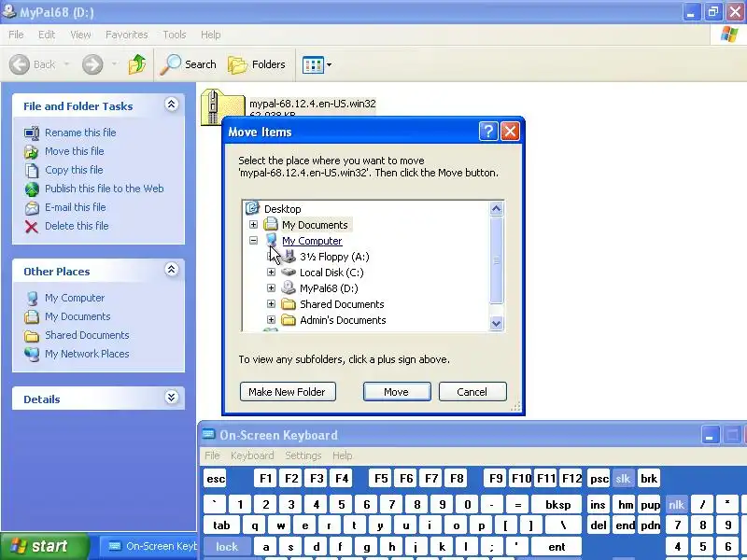Screen dimensions: 747x560
Task: Select MyPal68 (D:) disc icon in tree
Action: (x=289, y=287)
